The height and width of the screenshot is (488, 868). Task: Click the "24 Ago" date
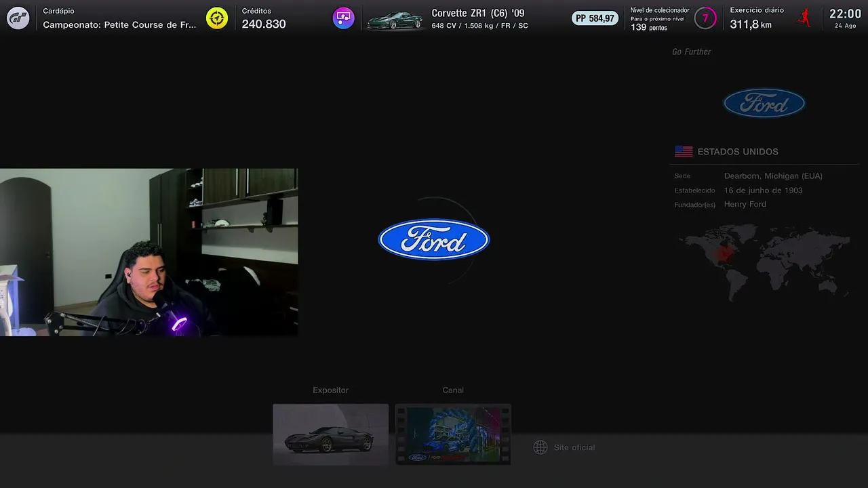[845, 26]
